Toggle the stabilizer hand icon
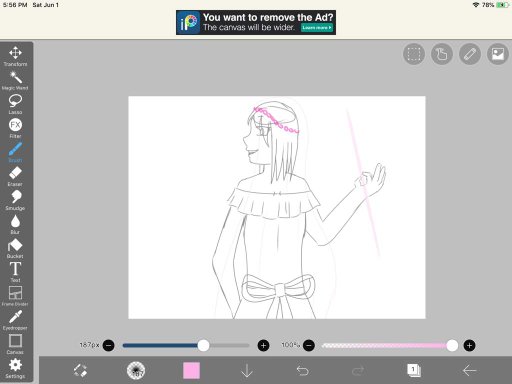The width and height of the screenshot is (512, 384). coord(442,54)
